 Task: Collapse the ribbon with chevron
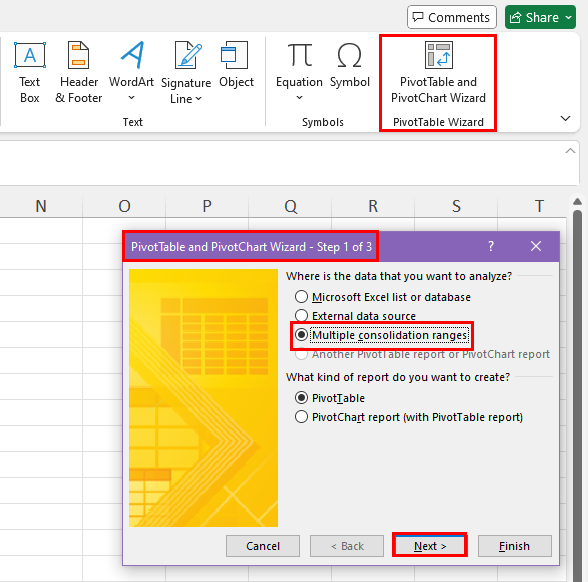tap(566, 118)
